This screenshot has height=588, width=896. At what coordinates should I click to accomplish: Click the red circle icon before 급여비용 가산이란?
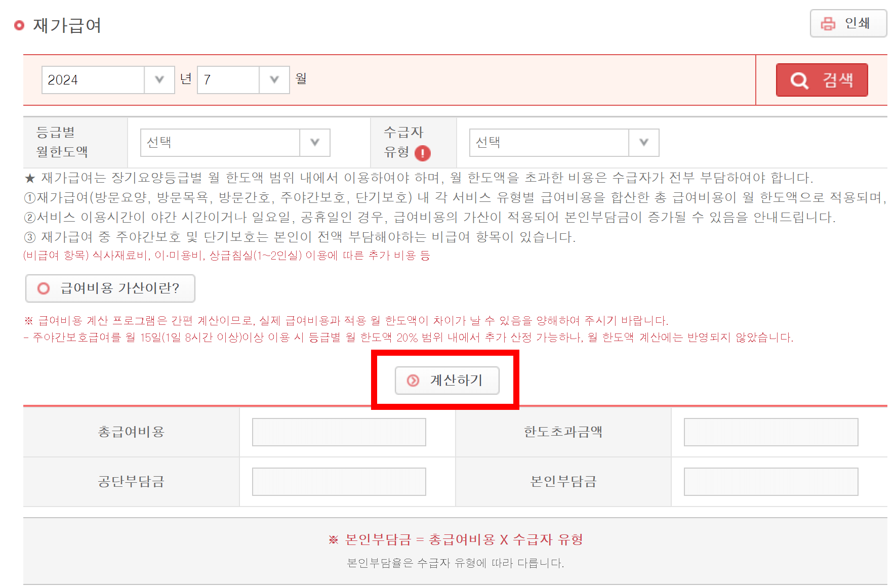pyautogui.click(x=43, y=288)
